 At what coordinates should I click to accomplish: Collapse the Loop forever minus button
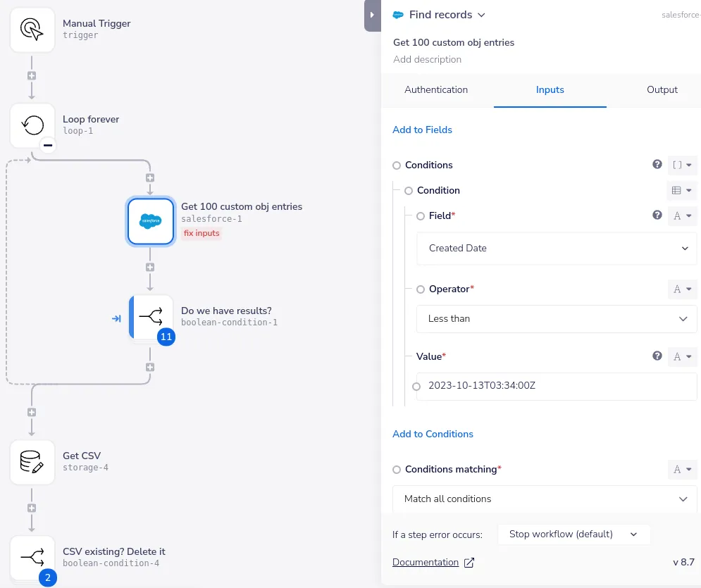pyautogui.click(x=48, y=145)
